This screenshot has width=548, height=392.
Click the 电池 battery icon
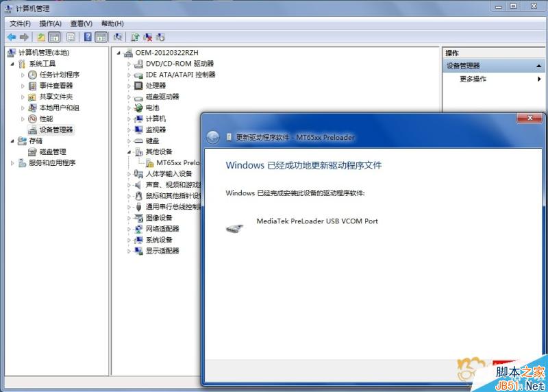pyautogui.click(x=139, y=108)
